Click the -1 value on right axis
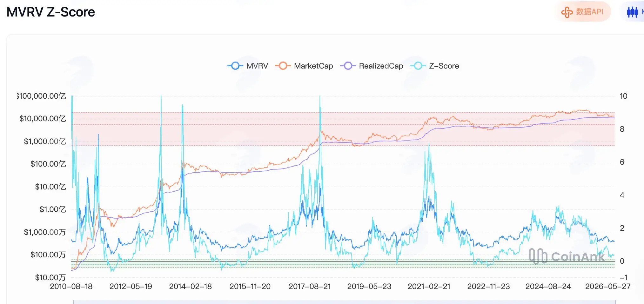The image size is (644, 304). [x=623, y=277]
